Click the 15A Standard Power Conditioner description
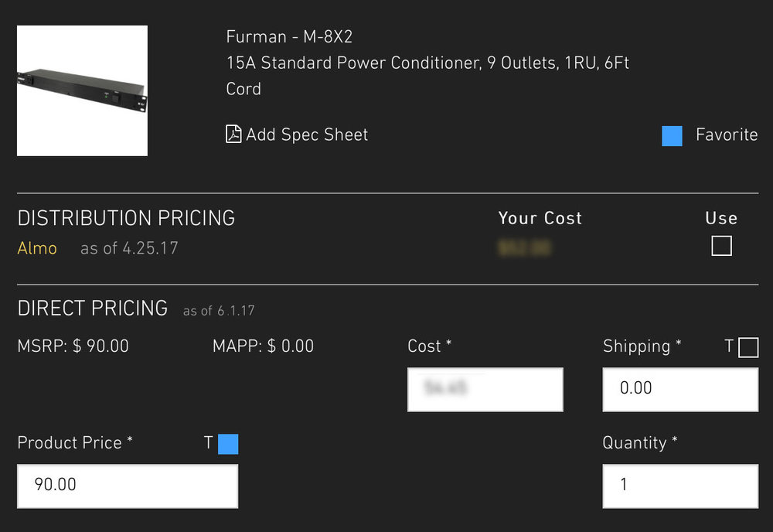 pos(427,63)
